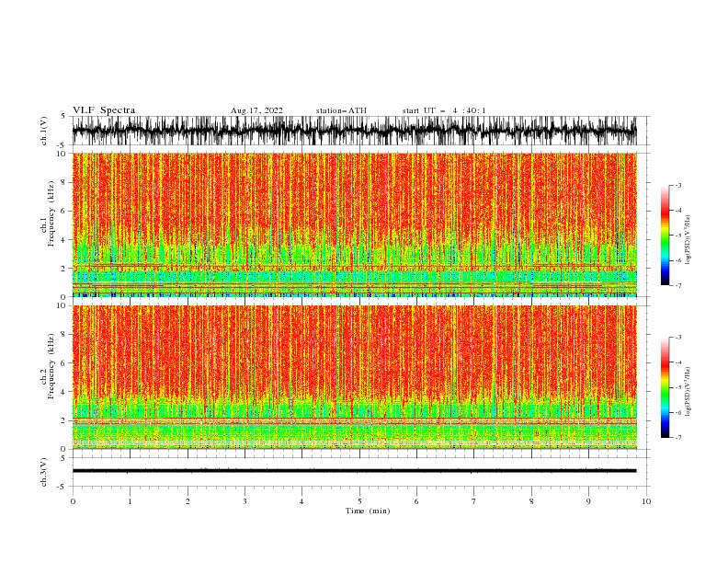Click ch.1 frequency tick label "2"

click(x=64, y=268)
